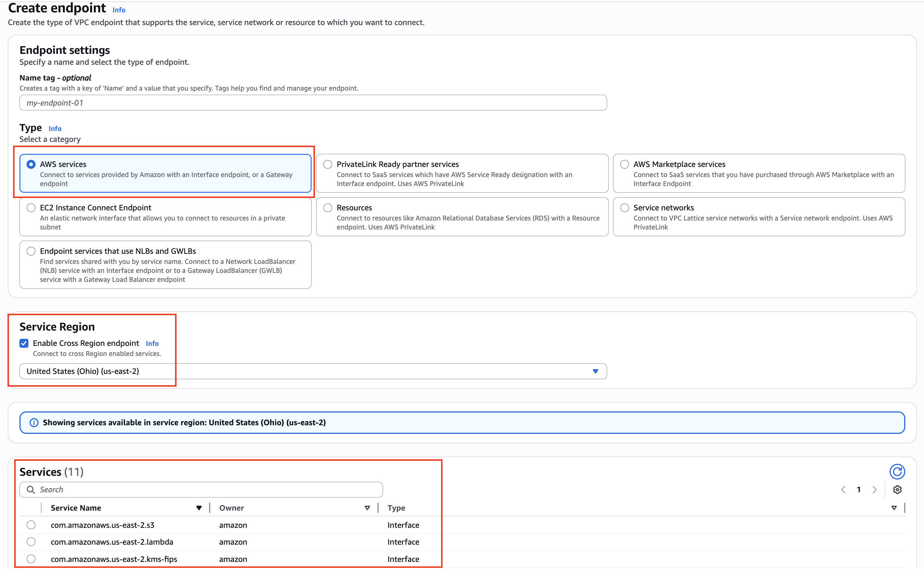924x569 pixels.
Task: Open the Service Name column filter
Action: click(199, 508)
